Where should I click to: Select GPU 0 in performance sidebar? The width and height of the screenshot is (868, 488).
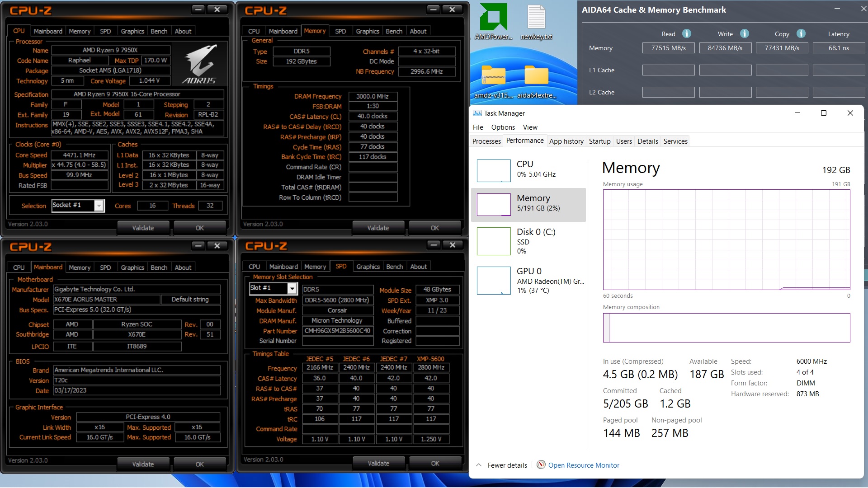(529, 280)
